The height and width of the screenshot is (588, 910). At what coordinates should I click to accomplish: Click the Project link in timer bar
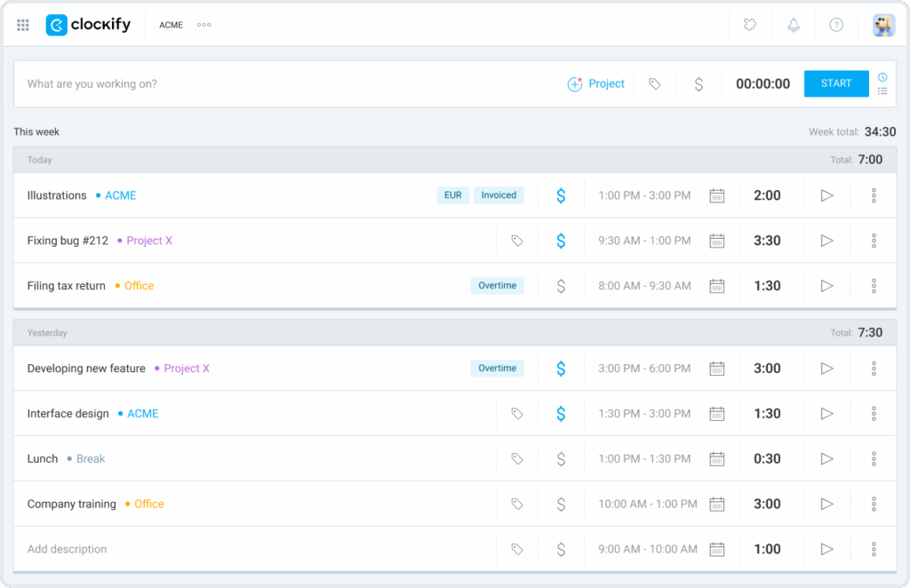[x=596, y=84]
